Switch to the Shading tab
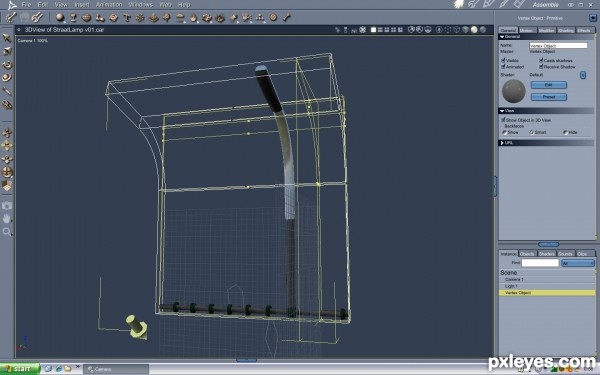 (566, 30)
